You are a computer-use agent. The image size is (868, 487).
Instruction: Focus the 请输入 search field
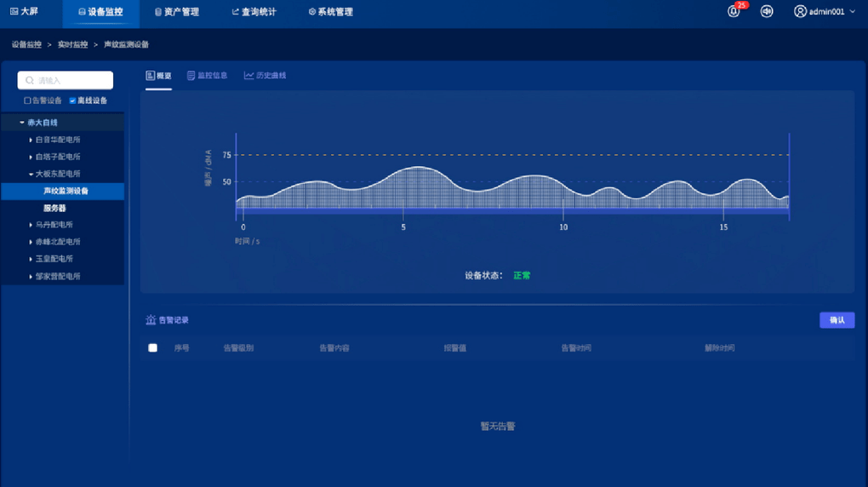pyautogui.click(x=66, y=80)
